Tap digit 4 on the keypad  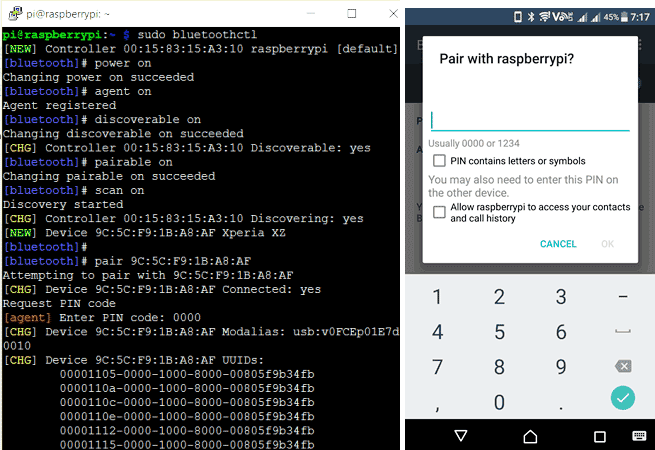click(x=437, y=332)
